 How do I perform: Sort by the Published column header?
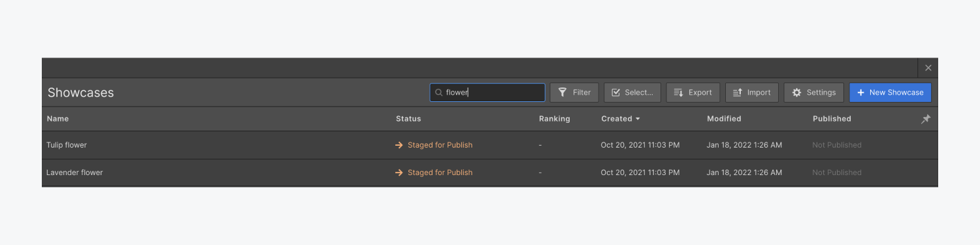pos(832,119)
